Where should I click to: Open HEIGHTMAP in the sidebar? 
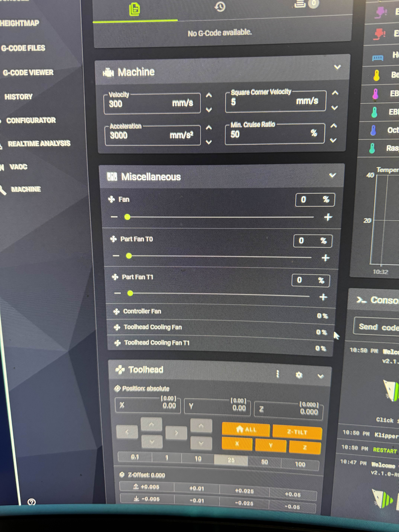[x=19, y=23]
